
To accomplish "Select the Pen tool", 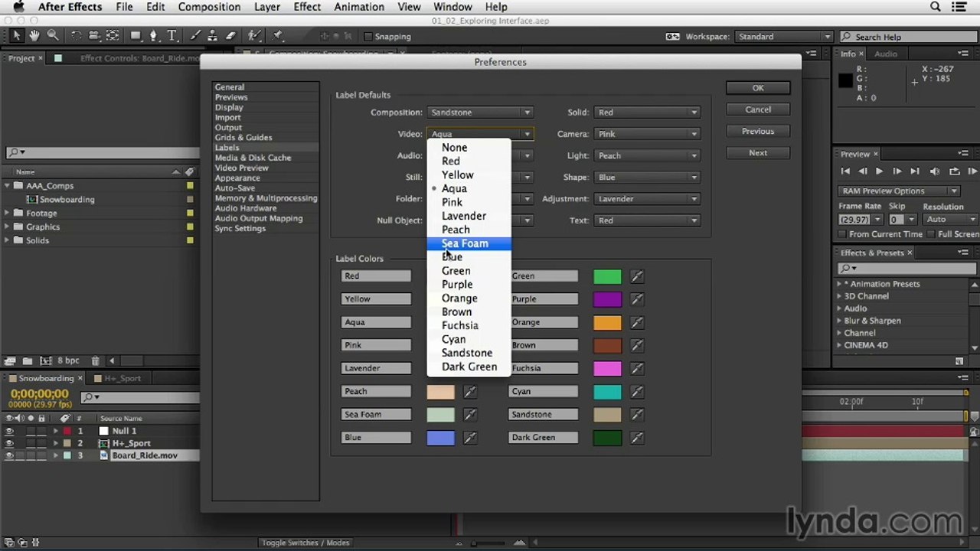I will 154,36.
